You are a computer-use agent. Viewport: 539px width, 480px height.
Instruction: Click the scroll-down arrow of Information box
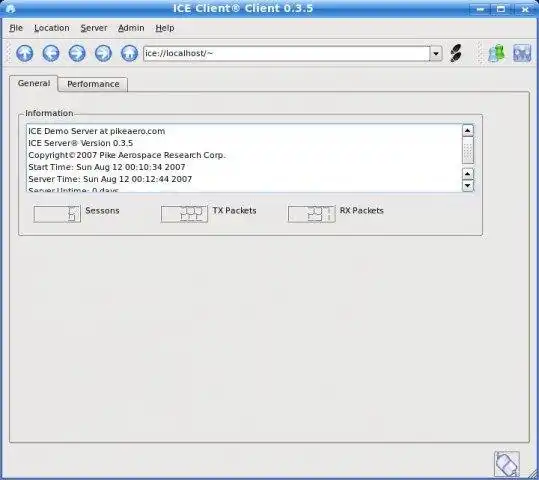point(468,186)
